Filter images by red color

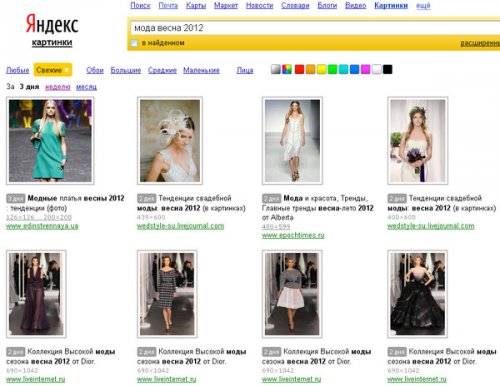click(x=299, y=69)
